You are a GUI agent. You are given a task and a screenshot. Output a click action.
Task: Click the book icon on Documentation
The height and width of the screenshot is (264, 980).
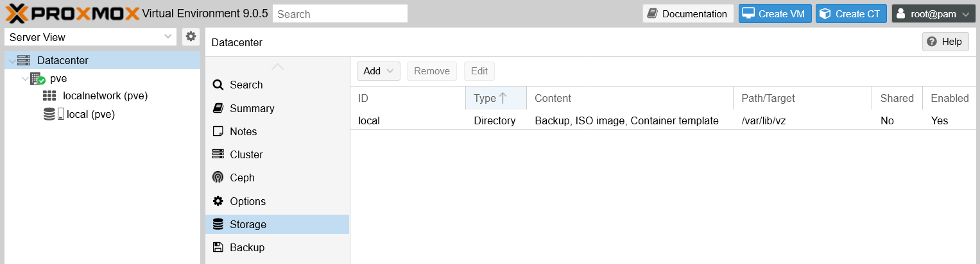click(x=653, y=13)
